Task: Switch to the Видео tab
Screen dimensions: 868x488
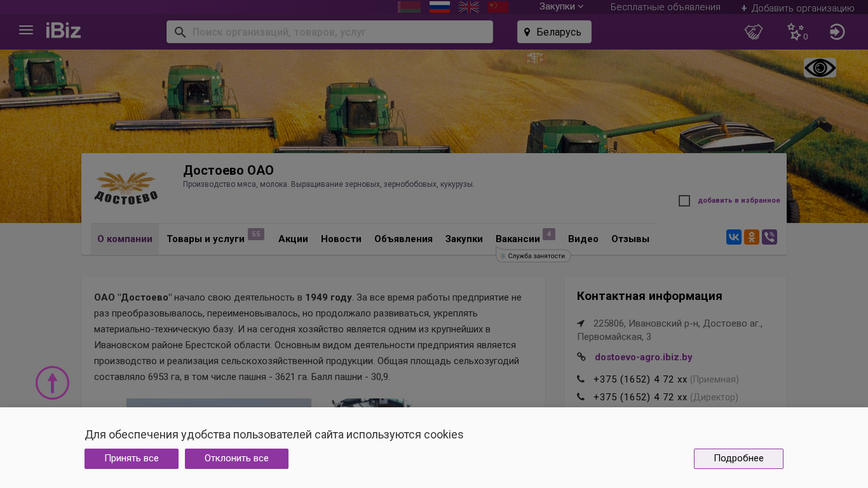Action: coord(583,239)
